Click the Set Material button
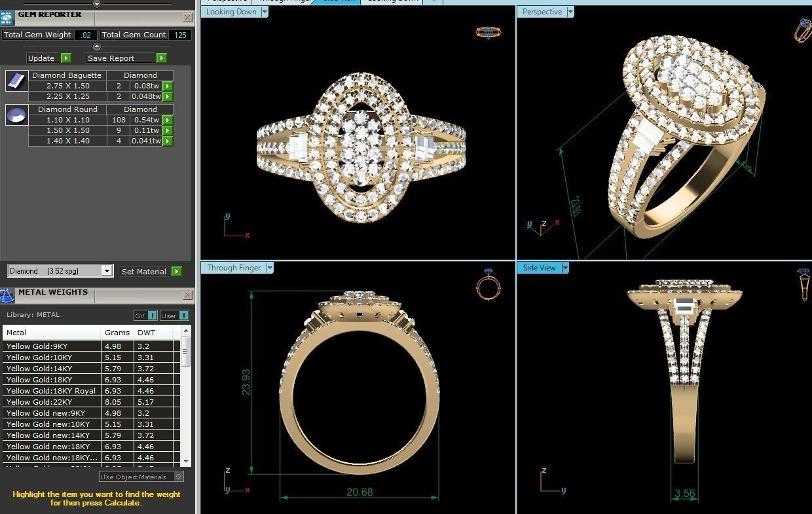The image size is (812, 514). (144, 271)
